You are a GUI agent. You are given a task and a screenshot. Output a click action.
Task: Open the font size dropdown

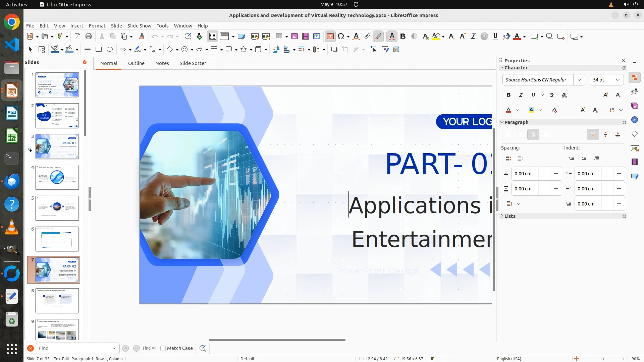pos(618,80)
